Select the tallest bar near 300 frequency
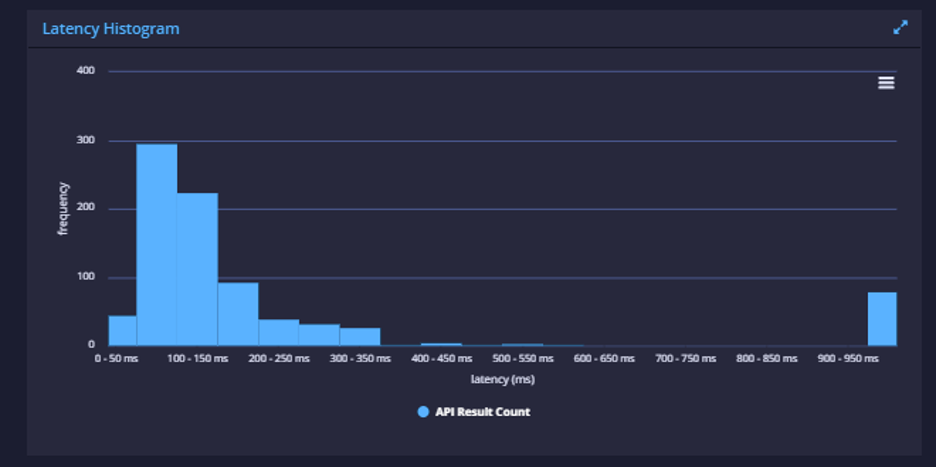 157,245
